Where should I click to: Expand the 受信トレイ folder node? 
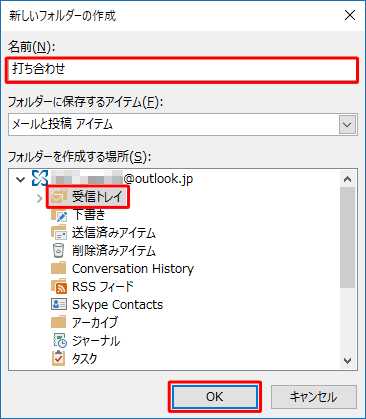[40, 198]
